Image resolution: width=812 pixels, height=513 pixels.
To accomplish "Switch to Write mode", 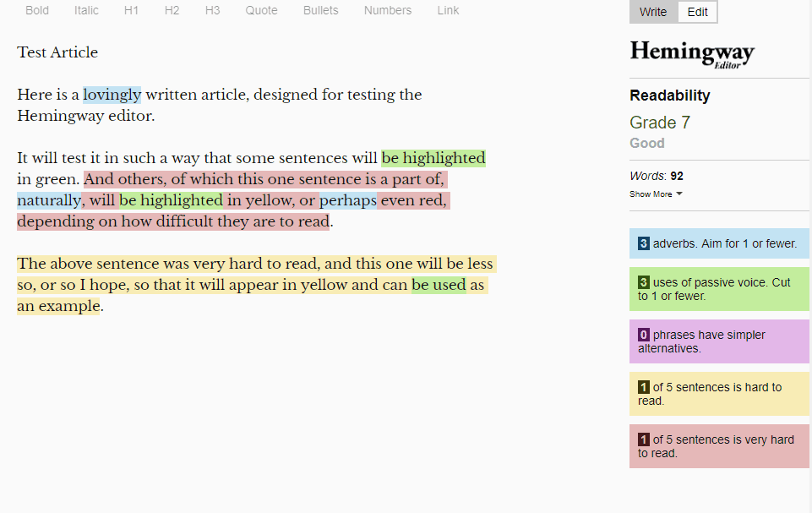I will click(x=653, y=12).
